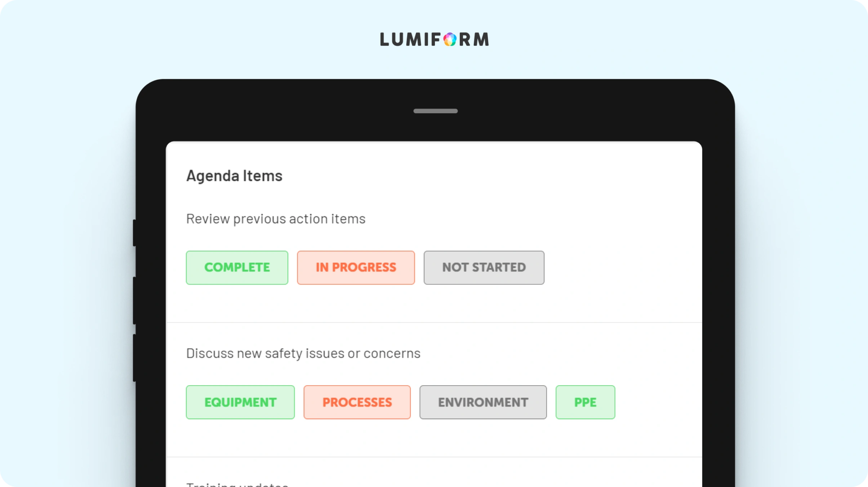Click the middle side button on tablet
This screenshot has width=868, height=487.
[x=134, y=300]
